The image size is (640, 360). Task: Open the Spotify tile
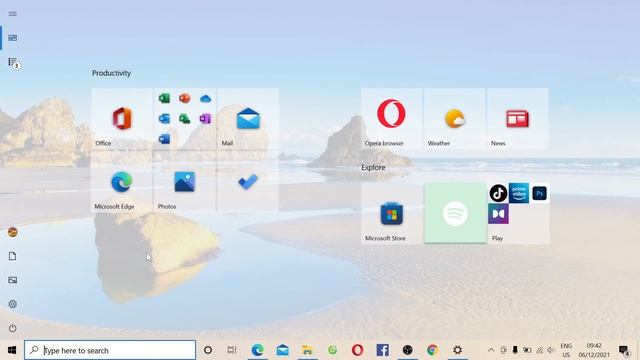click(455, 213)
